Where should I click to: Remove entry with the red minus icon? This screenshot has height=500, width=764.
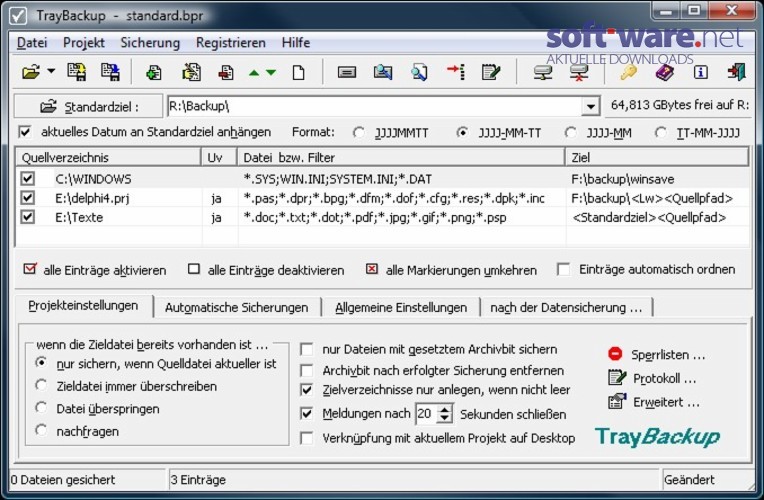[x=226, y=73]
